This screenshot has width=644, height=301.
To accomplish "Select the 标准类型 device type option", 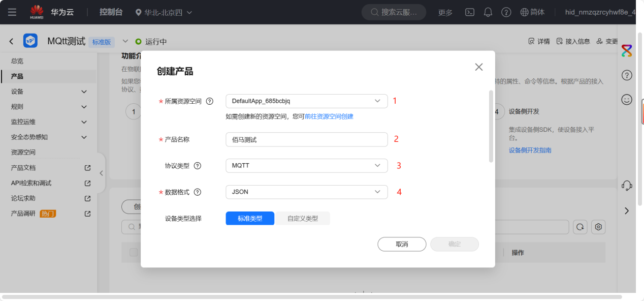I will pos(250,218).
